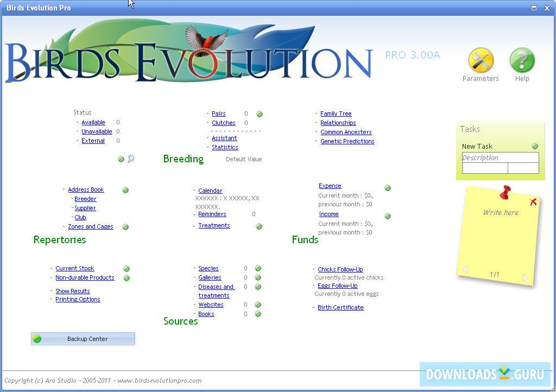Screen dimensions: 556x392
Task: Open the Parameters tools icon
Action: click(x=481, y=60)
